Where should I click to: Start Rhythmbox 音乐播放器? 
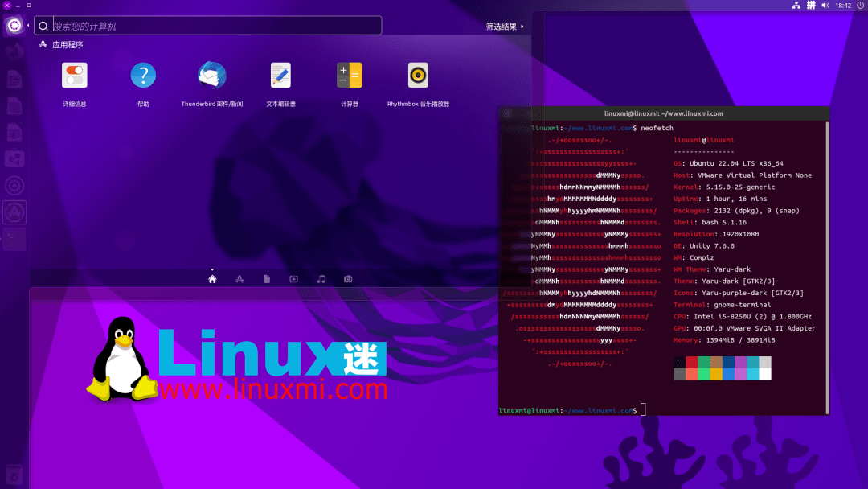point(416,75)
